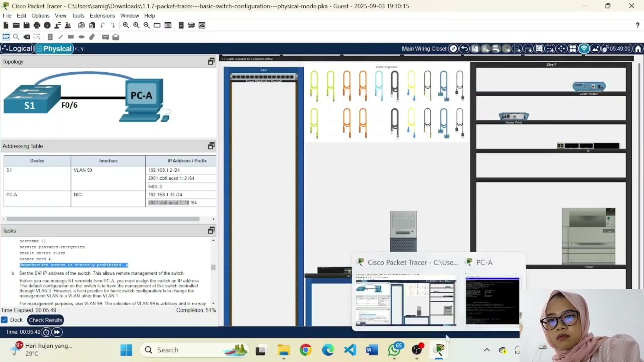The image size is (644, 362).
Task: Click the Power Cycle Devices button
Action: (46, 332)
